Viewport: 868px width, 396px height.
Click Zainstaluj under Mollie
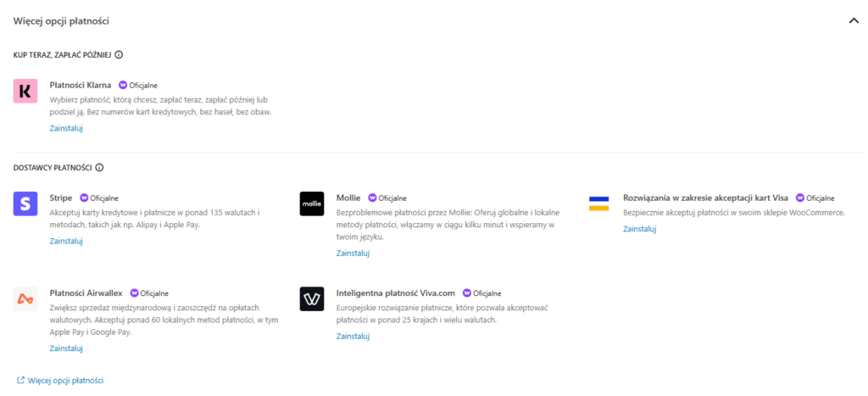coord(353,253)
